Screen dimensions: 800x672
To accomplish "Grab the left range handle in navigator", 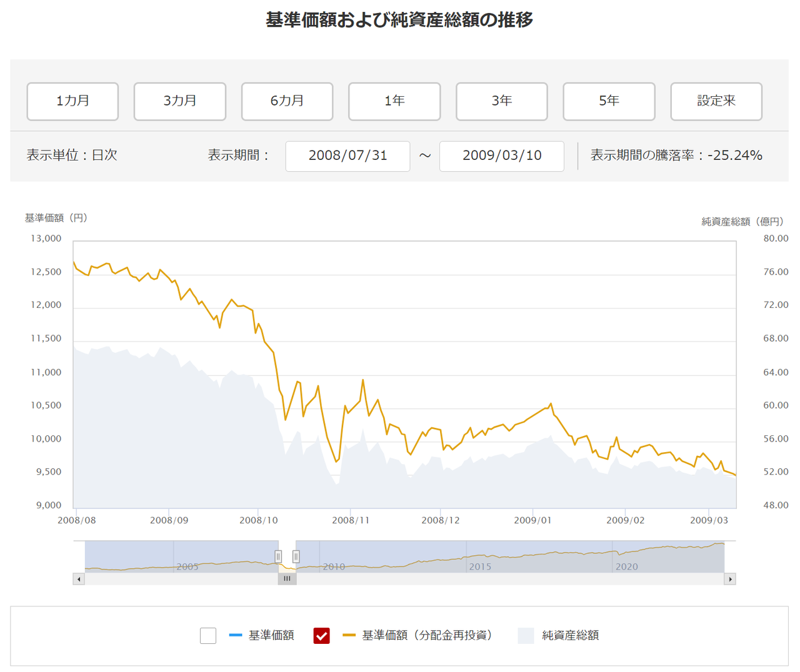I will point(278,556).
